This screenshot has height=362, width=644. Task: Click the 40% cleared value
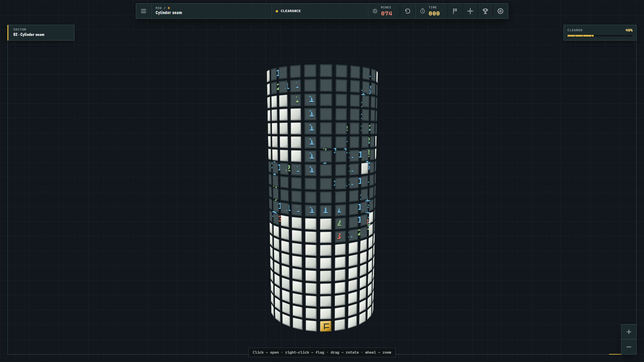click(x=629, y=30)
